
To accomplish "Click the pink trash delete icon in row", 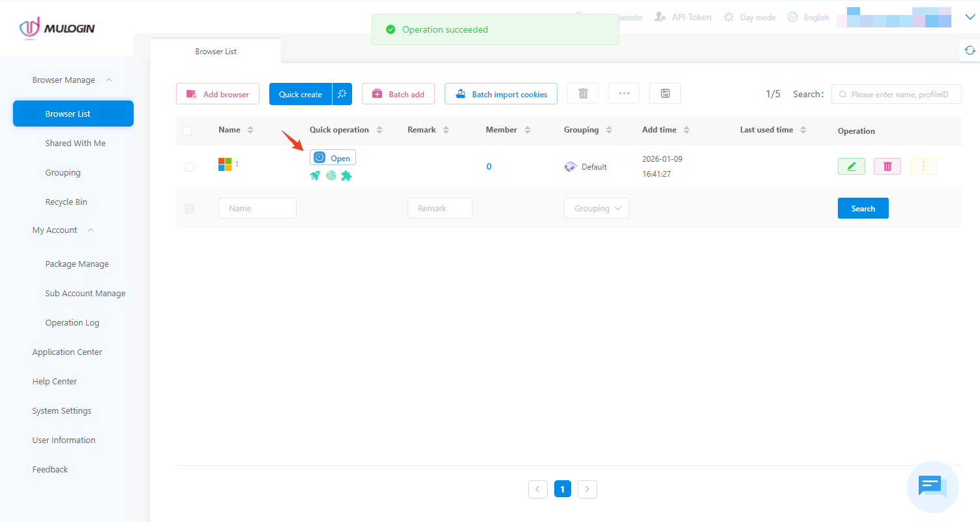I will coord(887,166).
